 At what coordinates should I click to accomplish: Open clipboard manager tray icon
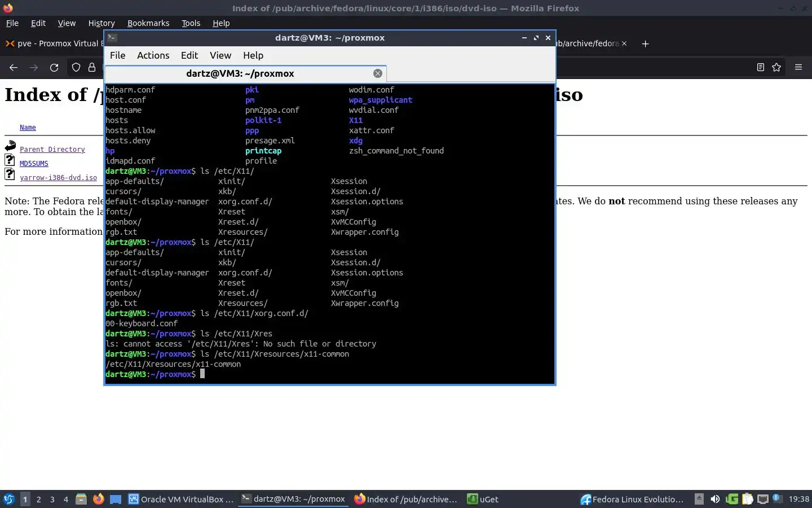tap(747, 499)
